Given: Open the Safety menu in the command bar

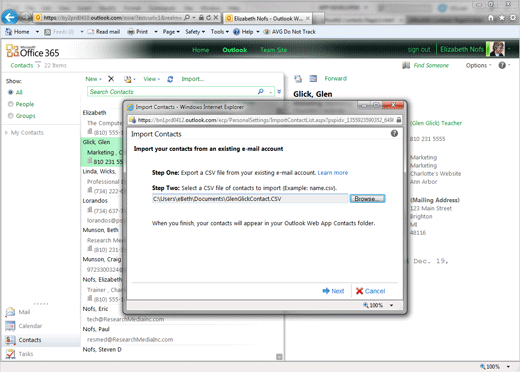Looking at the screenshot, I should point(195,32).
